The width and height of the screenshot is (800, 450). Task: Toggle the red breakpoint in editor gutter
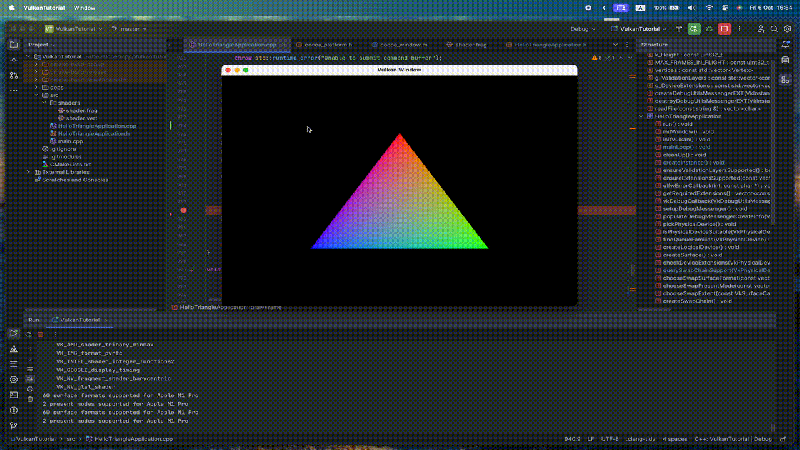pos(183,210)
